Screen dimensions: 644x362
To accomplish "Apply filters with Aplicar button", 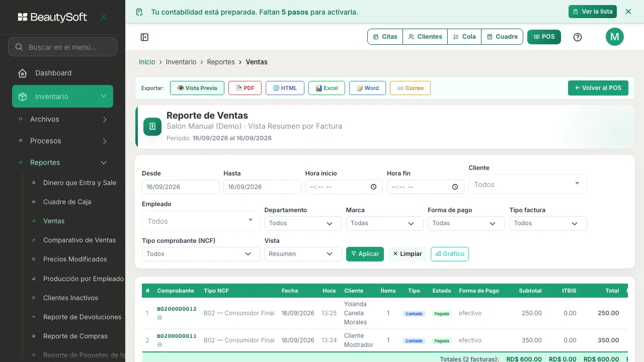I will [365, 254].
